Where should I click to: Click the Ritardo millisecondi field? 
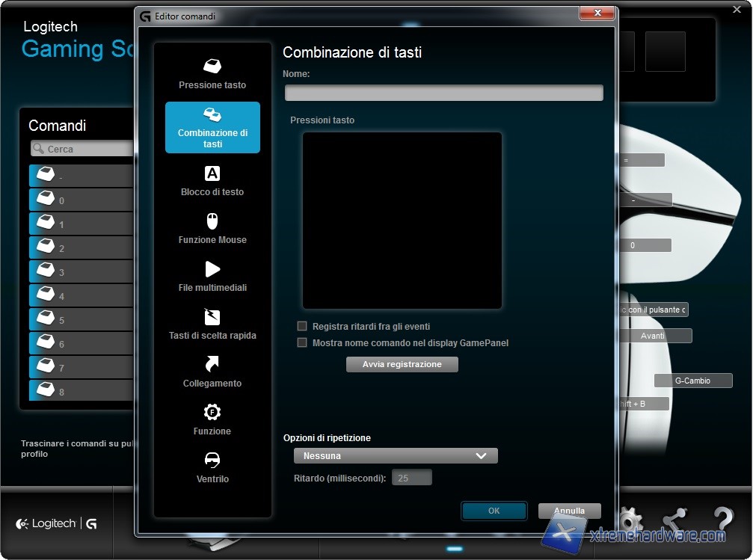pos(411,478)
